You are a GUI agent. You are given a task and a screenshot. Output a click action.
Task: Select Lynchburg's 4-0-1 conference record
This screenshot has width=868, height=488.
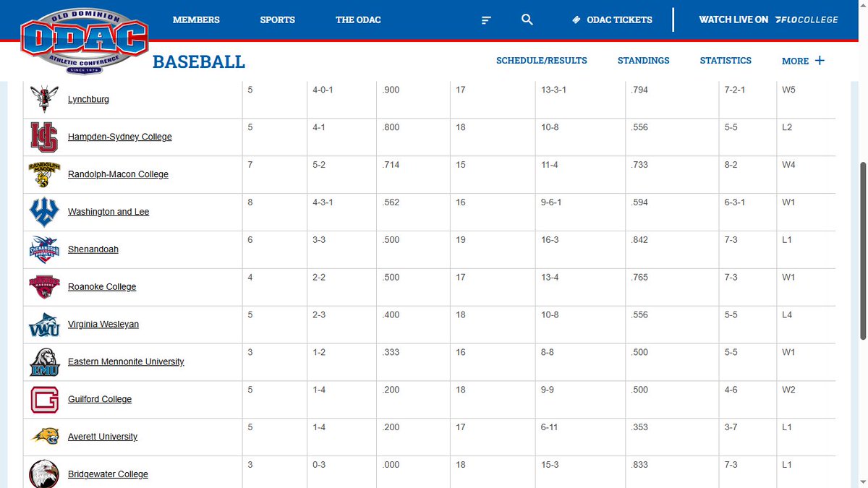click(324, 90)
